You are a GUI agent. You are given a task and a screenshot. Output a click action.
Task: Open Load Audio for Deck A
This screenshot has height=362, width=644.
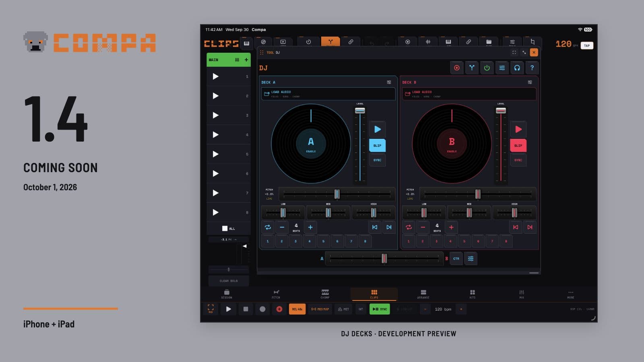(328, 94)
